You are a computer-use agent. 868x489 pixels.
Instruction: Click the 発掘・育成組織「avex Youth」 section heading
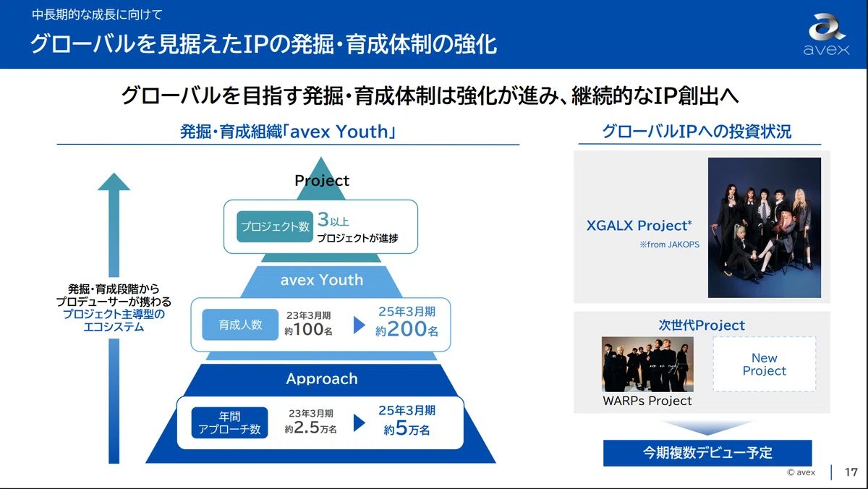point(289,132)
